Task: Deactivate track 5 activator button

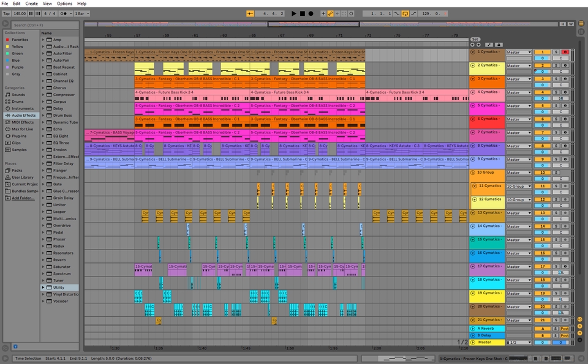Action: click(x=542, y=106)
